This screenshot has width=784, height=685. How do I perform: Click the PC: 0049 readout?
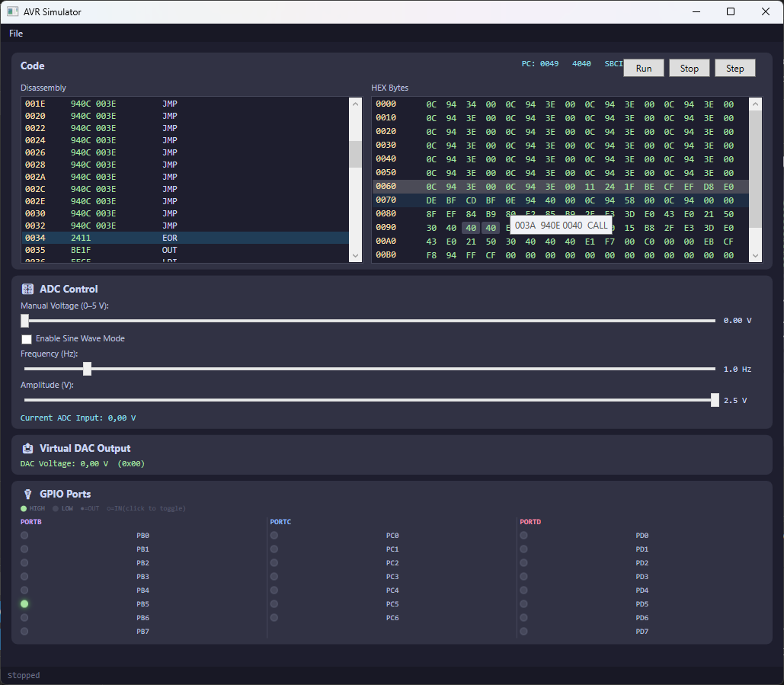(x=540, y=64)
